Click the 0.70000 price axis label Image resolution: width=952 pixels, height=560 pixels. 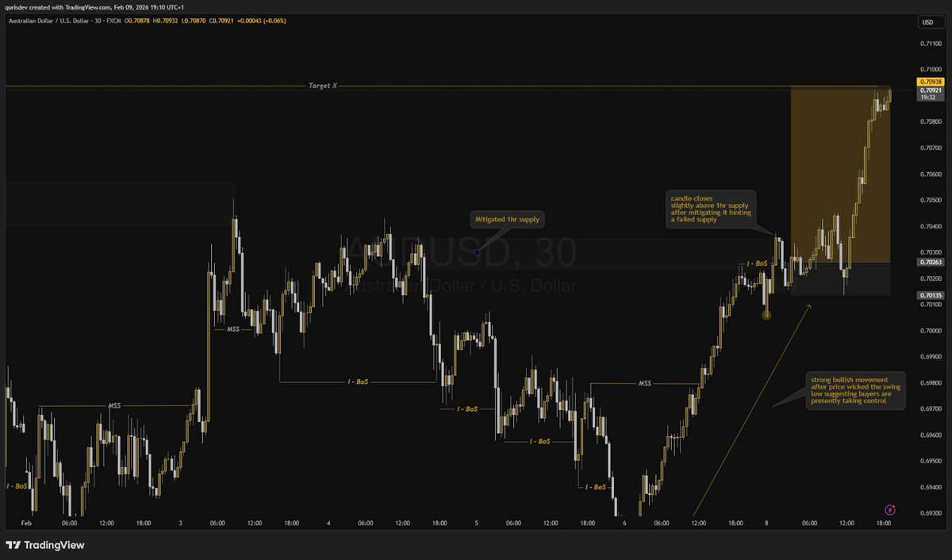coord(931,331)
